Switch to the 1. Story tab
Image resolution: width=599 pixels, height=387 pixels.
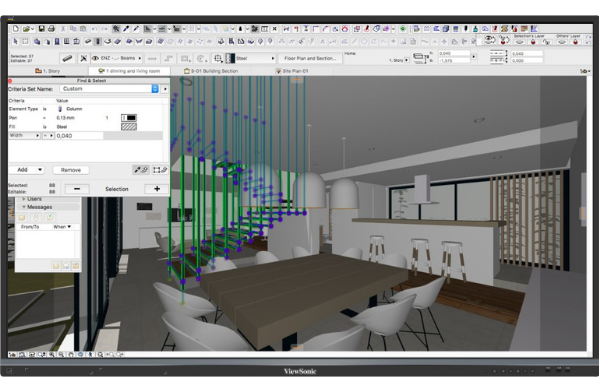coord(48,71)
